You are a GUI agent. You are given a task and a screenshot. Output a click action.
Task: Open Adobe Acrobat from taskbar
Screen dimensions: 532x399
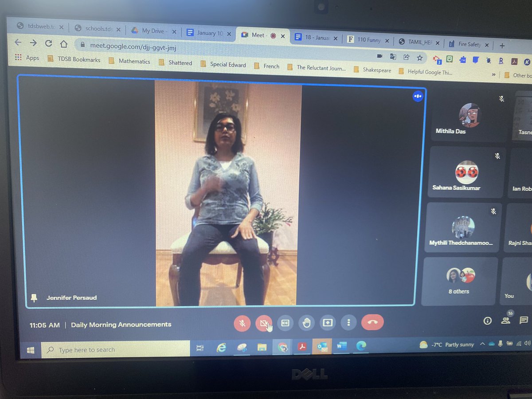302,347
